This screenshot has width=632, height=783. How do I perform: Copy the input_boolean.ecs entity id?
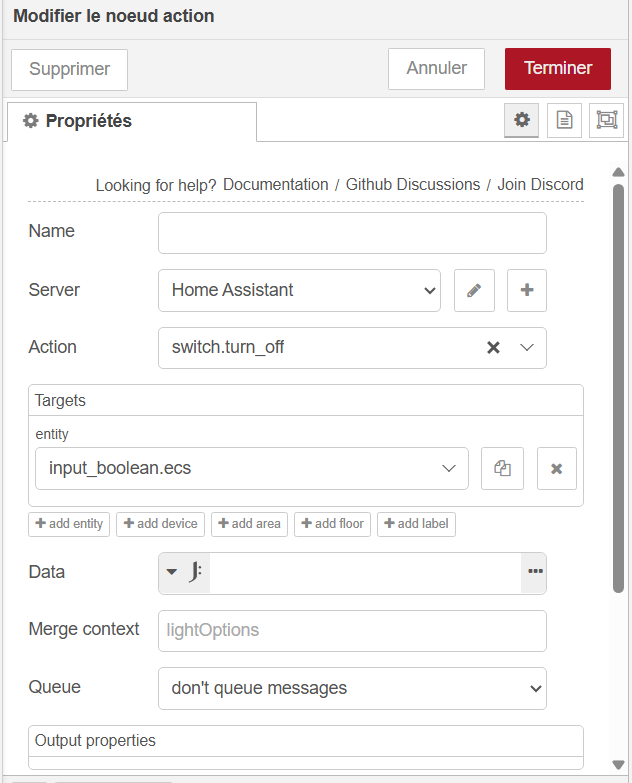coord(502,468)
